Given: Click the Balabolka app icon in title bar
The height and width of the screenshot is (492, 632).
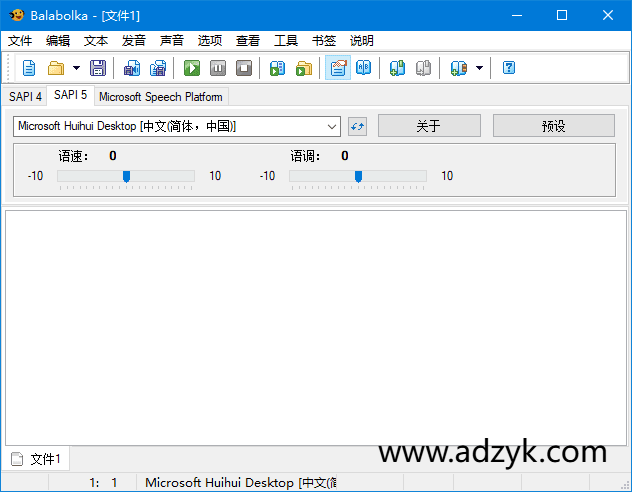Looking at the screenshot, I should [x=17, y=15].
